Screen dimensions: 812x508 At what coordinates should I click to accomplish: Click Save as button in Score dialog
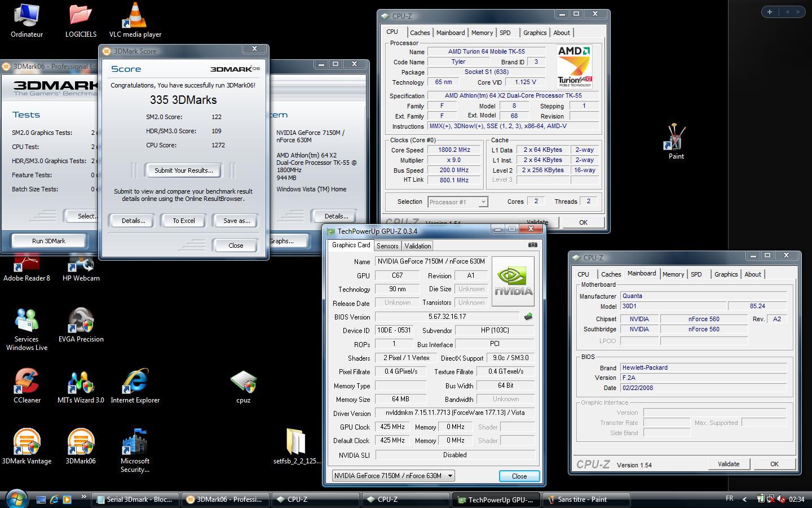pyautogui.click(x=236, y=221)
